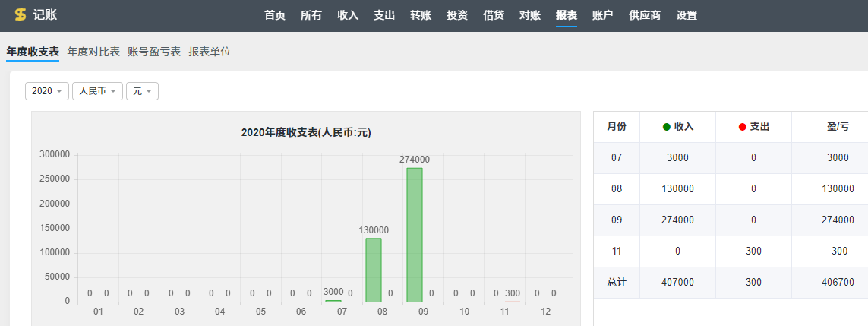Screen dimensions: 868x326
Task: Click the 274000 bar for month 09
Action: coord(415,234)
